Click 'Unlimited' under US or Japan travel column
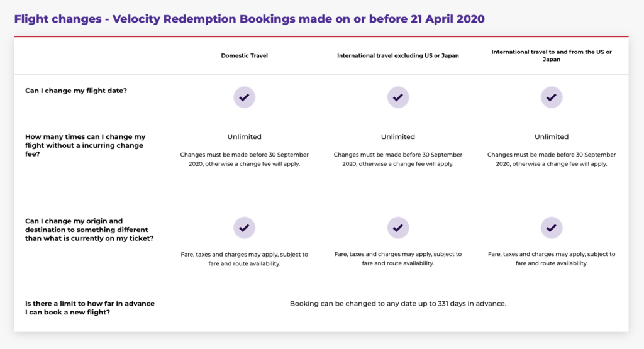This screenshot has width=644, height=349. pos(552,136)
